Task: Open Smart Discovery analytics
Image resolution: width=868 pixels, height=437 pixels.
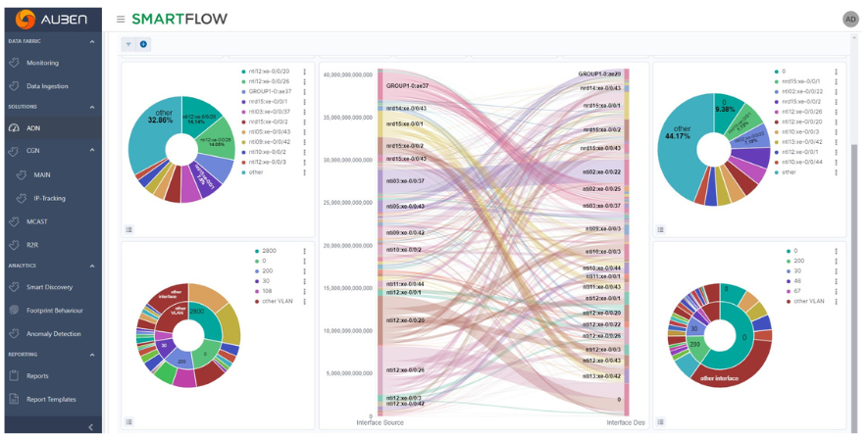Action: pos(49,287)
